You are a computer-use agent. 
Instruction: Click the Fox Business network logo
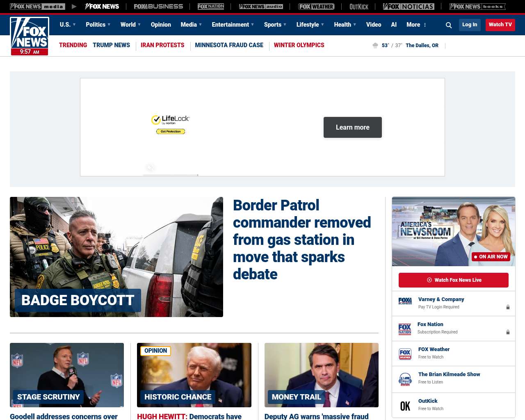pyautogui.click(x=158, y=7)
